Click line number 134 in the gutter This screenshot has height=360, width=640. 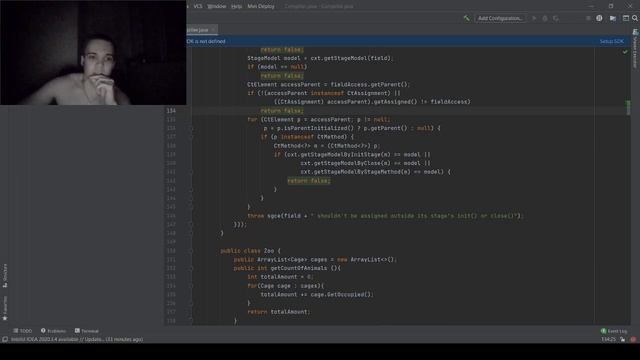pos(171,111)
